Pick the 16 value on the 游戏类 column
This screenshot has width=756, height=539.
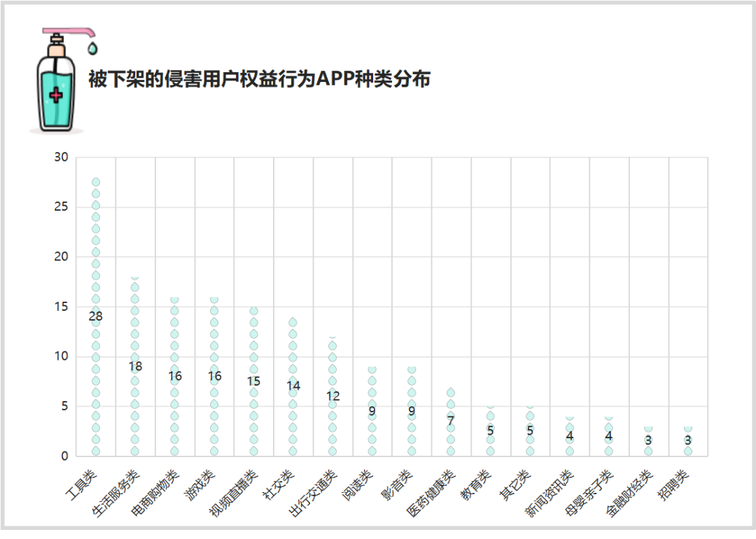(x=214, y=377)
